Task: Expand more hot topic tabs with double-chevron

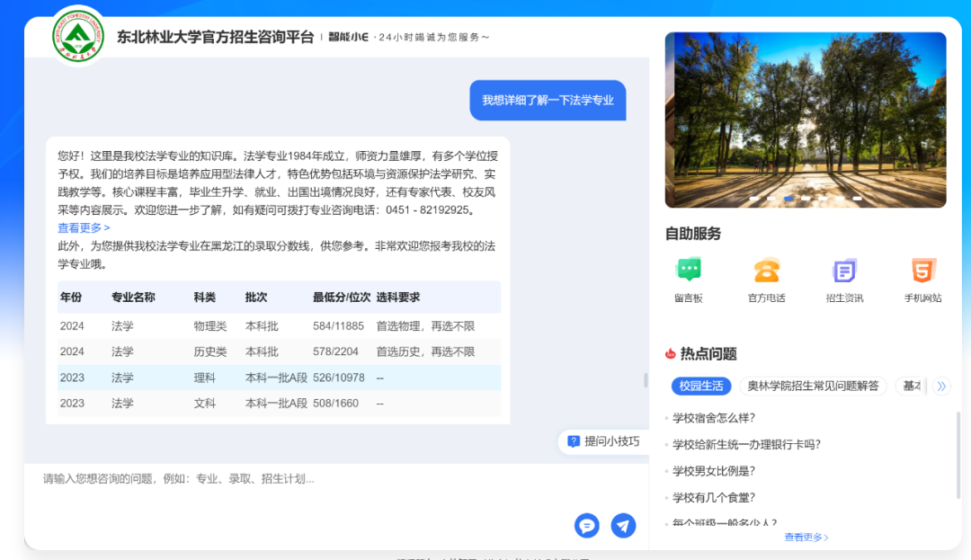Action: click(941, 386)
